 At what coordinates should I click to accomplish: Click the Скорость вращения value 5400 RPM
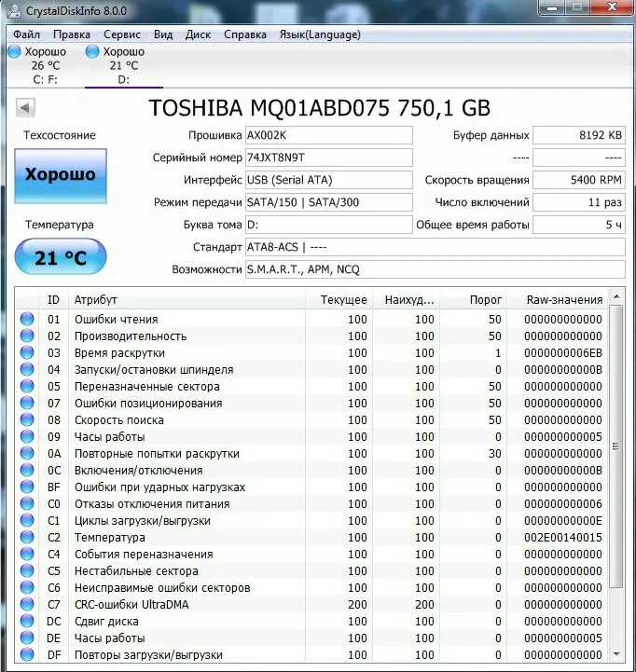(579, 180)
